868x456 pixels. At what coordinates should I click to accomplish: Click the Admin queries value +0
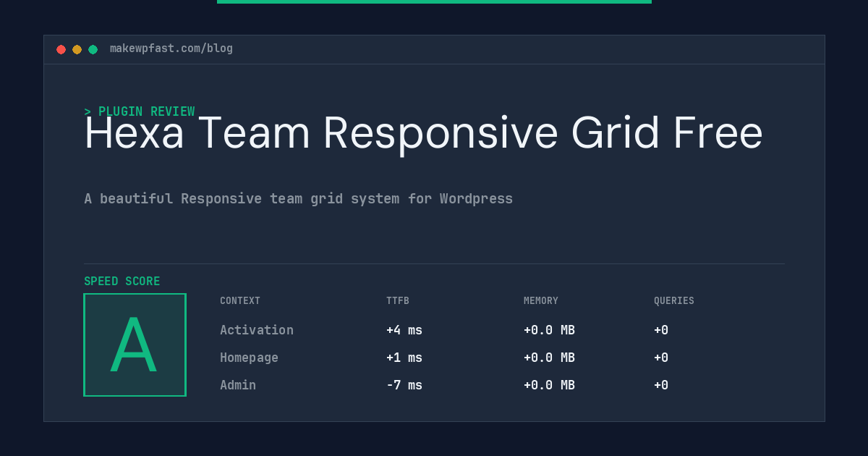click(661, 385)
